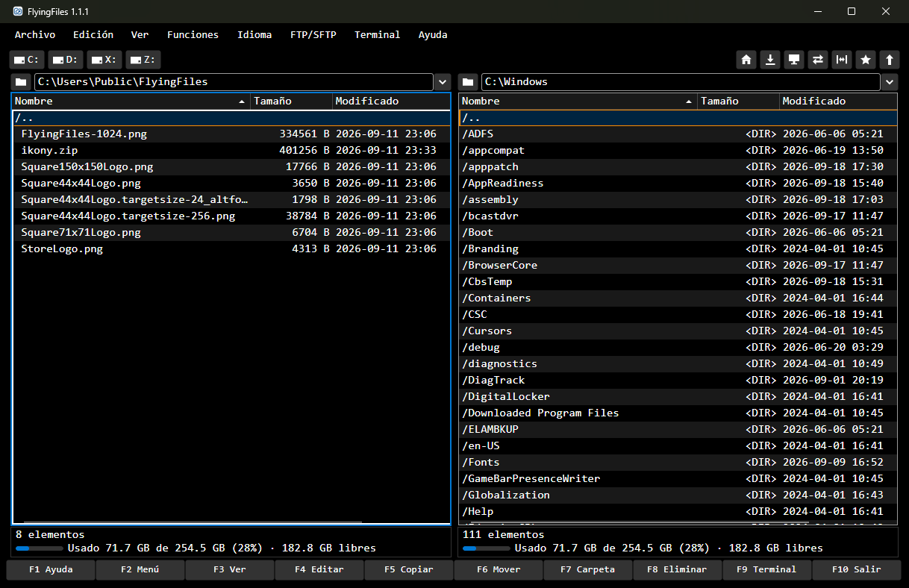909x588 pixels.
Task: Go to the home folder via house icon
Action: pyautogui.click(x=746, y=60)
